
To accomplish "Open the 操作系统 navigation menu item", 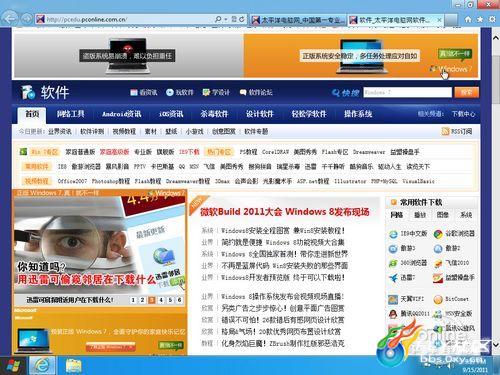I will point(358,114).
